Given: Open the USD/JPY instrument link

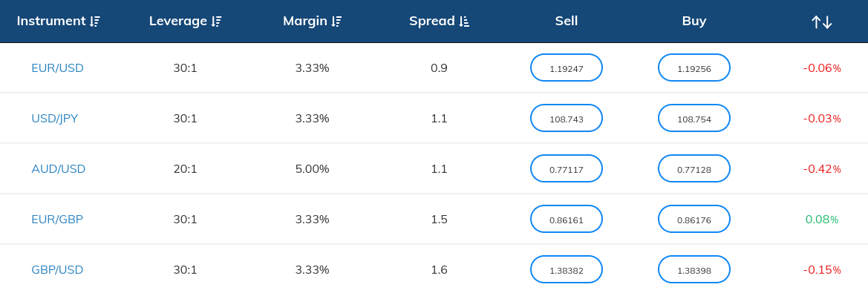Looking at the screenshot, I should pyautogui.click(x=55, y=118).
